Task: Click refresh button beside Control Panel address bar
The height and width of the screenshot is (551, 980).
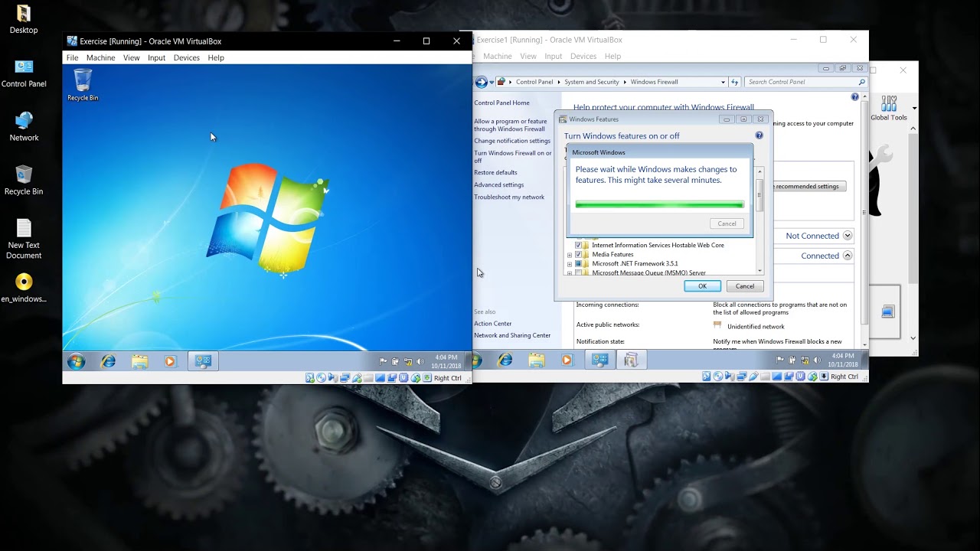Action: click(734, 82)
